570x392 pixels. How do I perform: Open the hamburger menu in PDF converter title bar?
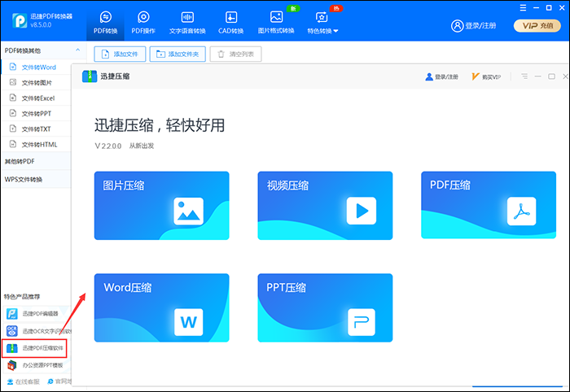point(523,7)
